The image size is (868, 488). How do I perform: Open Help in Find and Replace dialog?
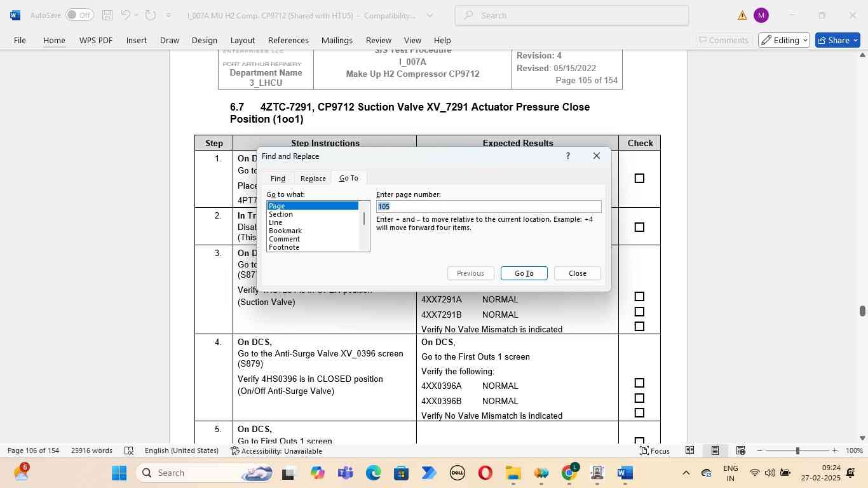point(567,156)
